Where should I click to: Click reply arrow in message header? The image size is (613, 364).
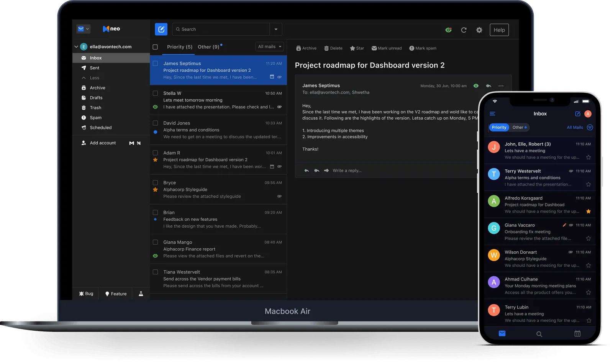point(488,86)
